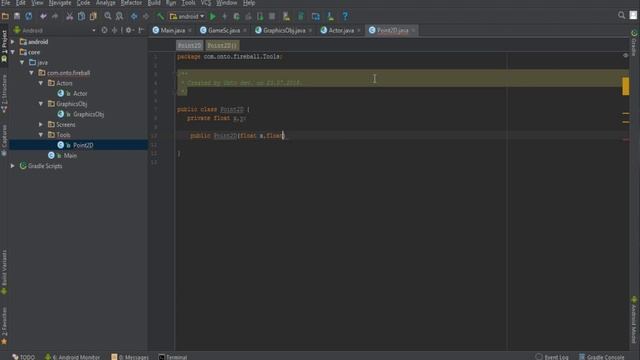640x360 pixels.
Task: Click the Paste clipboard icon
Action: (x=93, y=16)
